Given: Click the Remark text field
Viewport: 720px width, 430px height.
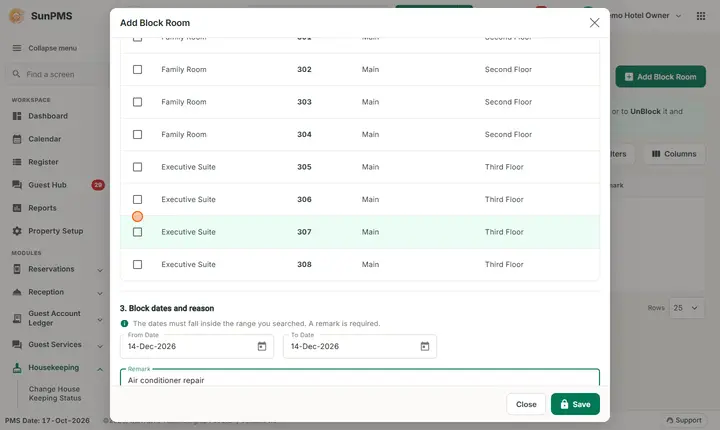Looking at the screenshot, I should (360, 378).
